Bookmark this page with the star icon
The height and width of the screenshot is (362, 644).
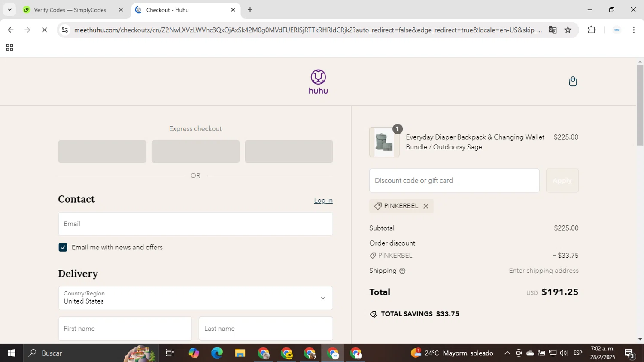[x=568, y=30]
